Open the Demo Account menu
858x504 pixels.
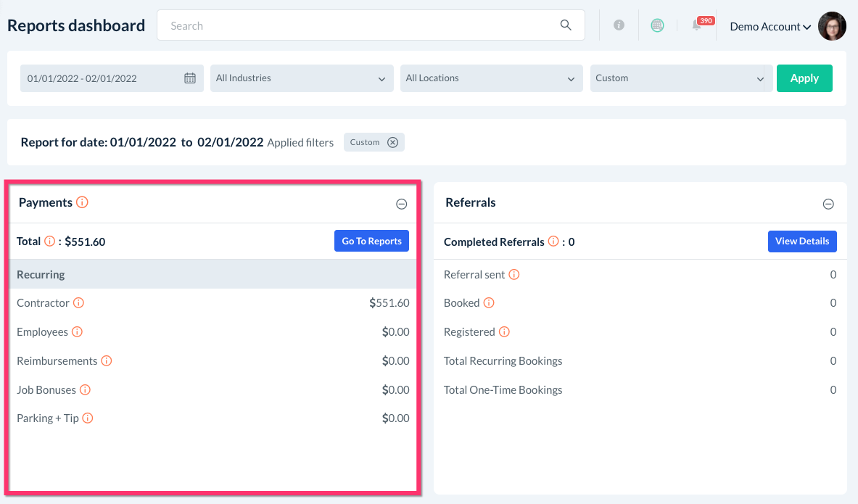770,27
